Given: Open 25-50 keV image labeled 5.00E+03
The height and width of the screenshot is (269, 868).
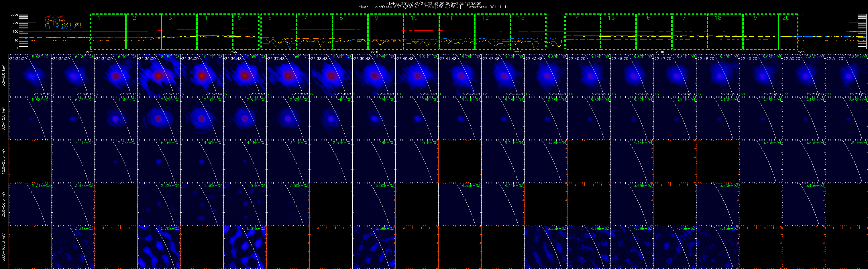Looking at the screenshot, I should click(374, 204).
